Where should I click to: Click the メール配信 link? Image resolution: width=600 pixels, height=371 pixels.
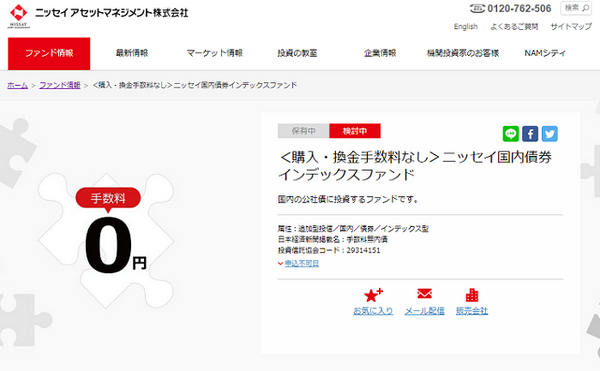tap(425, 311)
